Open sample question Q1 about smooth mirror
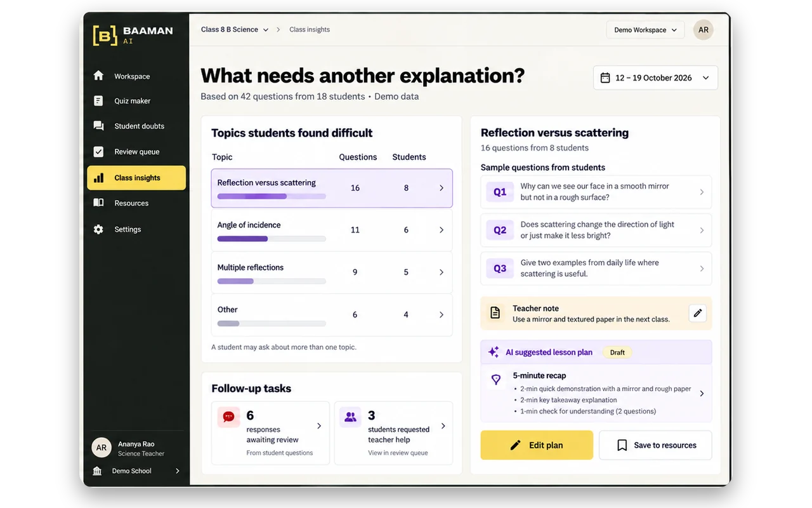This screenshot has width=812, height=508. (x=596, y=192)
